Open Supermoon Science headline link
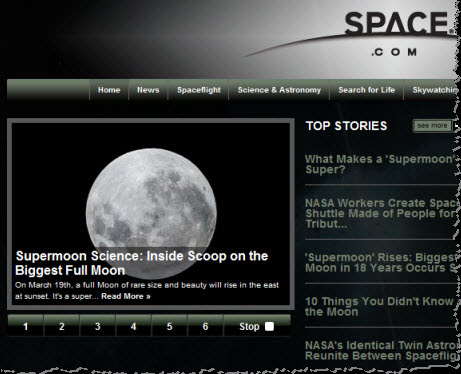The height and width of the screenshot is (374, 461). 142,263
